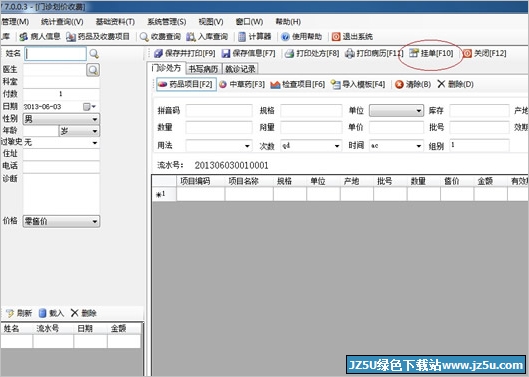
Task: Open the 单位 unit dropdown
Action: click(396, 110)
